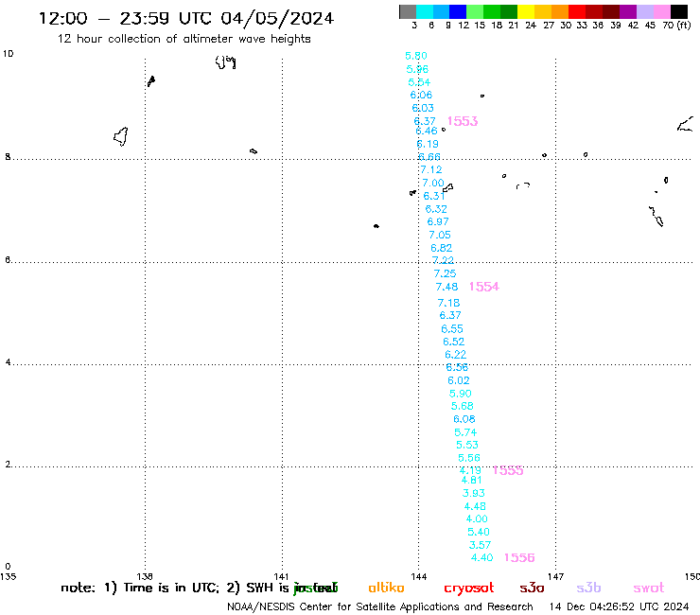700x615 pixels.
Task: Click the 141 longitude axis label
Action: 282,576
